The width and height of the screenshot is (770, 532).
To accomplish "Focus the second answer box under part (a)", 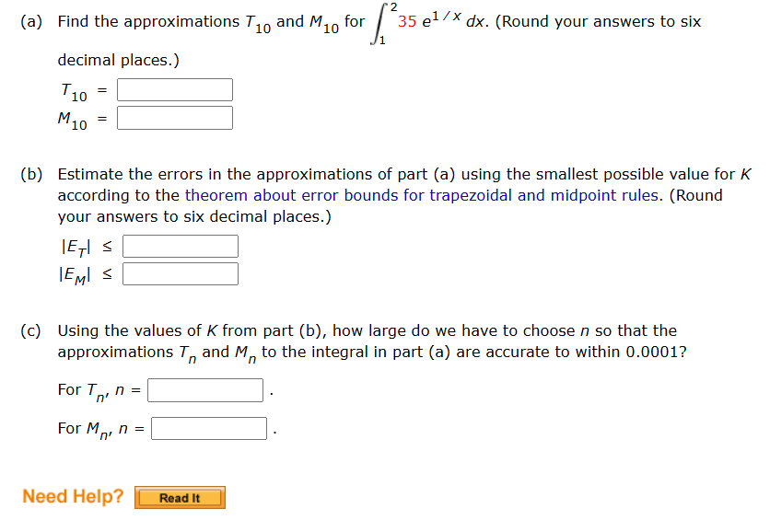I will (x=174, y=117).
